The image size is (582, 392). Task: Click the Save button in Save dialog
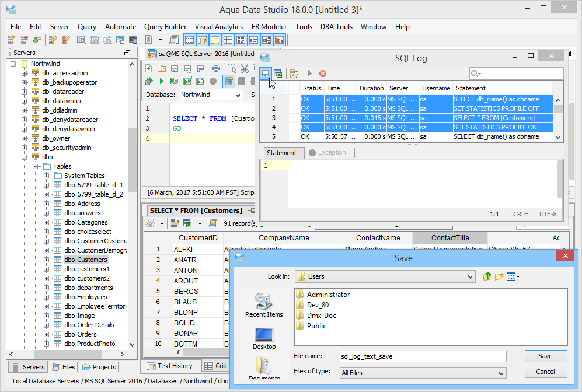click(x=545, y=356)
